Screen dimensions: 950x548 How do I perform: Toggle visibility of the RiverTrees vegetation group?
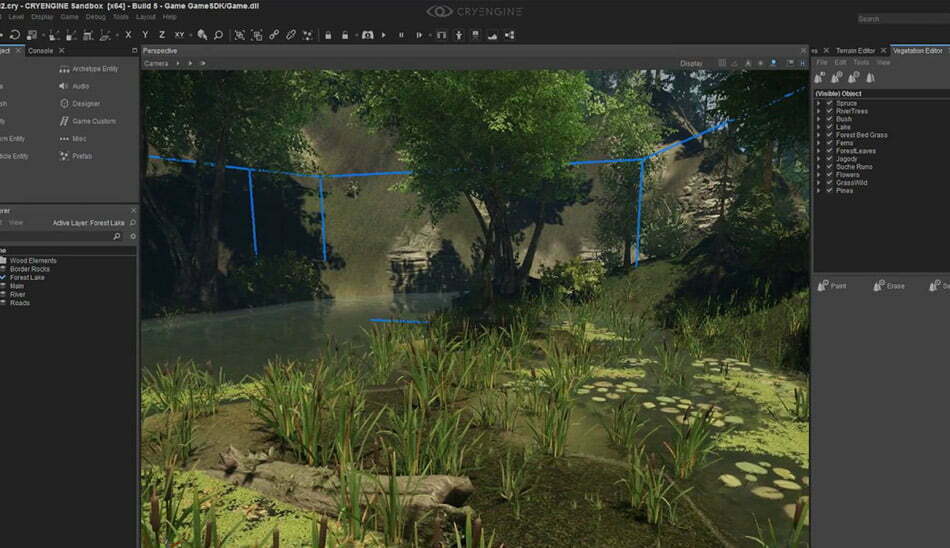[x=829, y=111]
